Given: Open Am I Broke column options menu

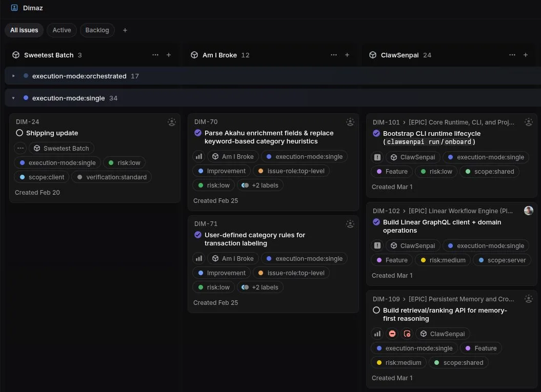Looking at the screenshot, I should click(334, 55).
